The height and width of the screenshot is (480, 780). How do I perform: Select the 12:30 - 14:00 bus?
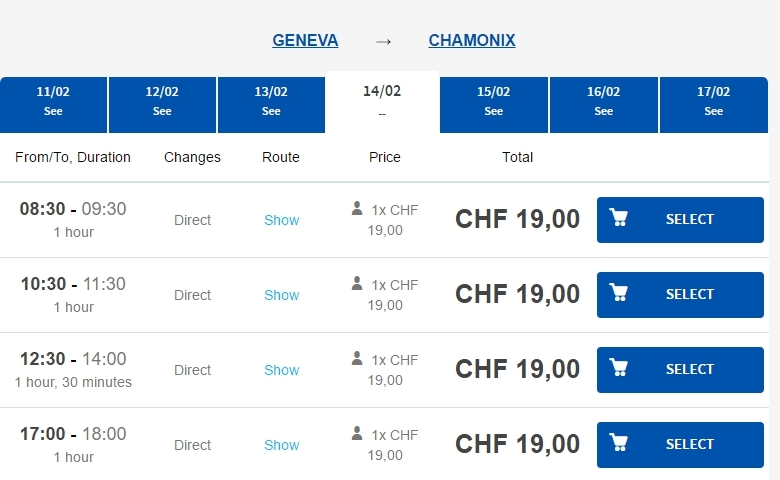(x=680, y=370)
